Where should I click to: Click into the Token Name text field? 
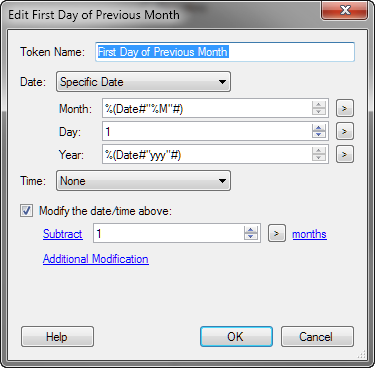click(x=225, y=52)
